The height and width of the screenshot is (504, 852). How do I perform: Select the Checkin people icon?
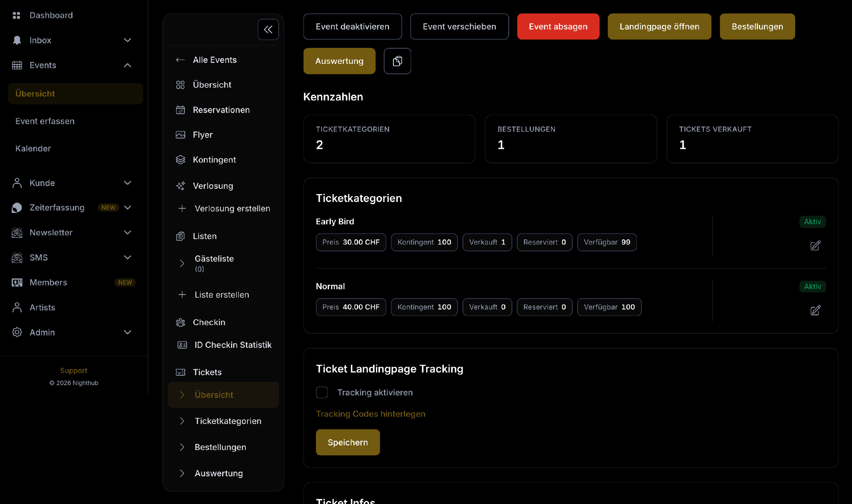tap(181, 322)
